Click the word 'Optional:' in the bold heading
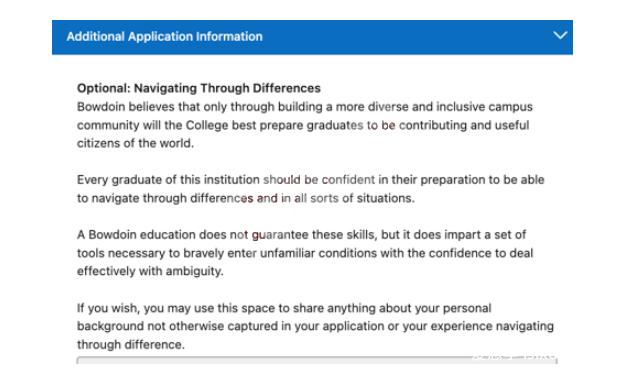619x376 pixels. 104,88
